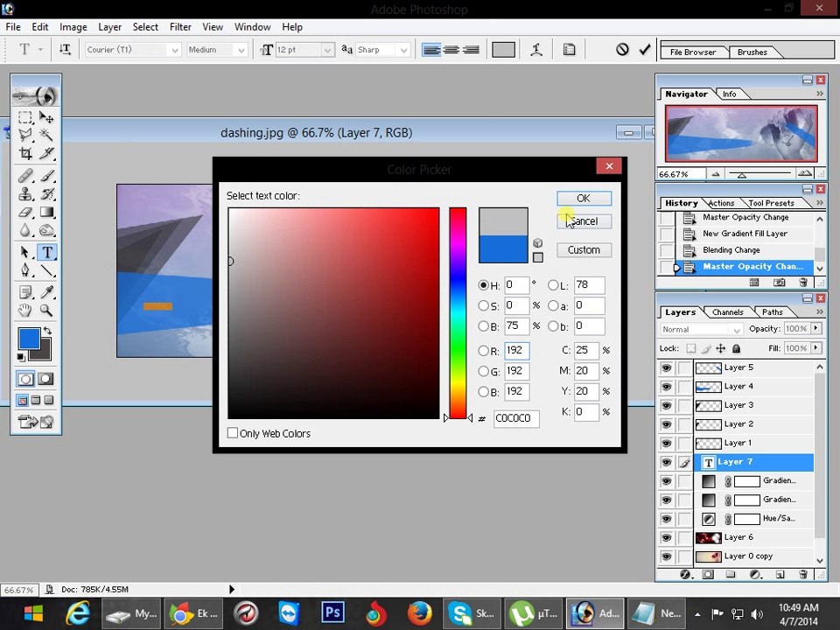
Task: Commit current text edits with checkmark
Action: (x=645, y=50)
